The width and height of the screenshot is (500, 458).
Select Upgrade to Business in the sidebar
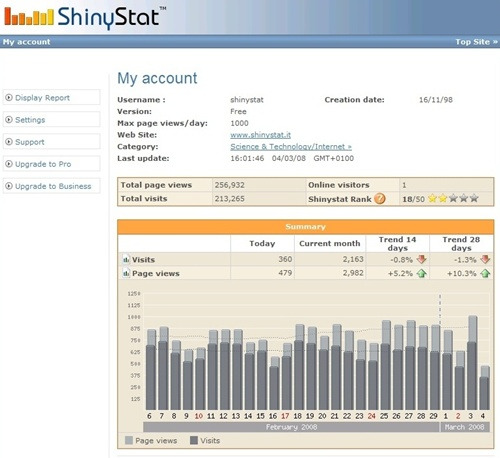point(52,186)
